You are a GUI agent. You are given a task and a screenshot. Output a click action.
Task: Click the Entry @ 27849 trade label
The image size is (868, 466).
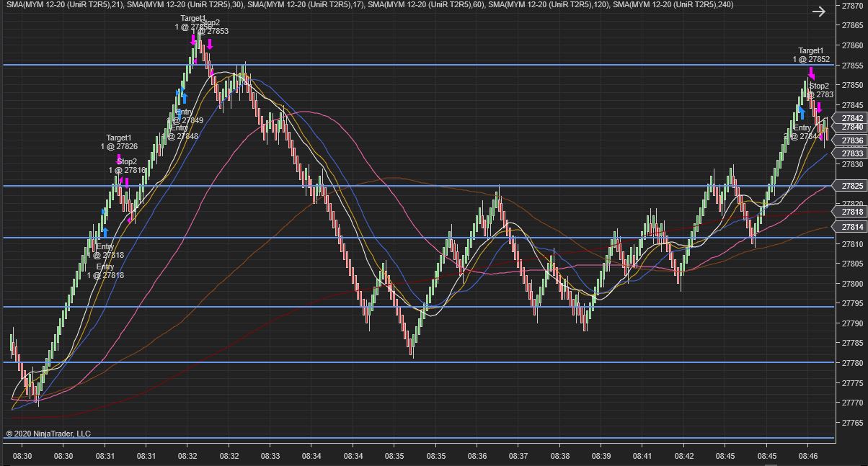pos(186,116)
